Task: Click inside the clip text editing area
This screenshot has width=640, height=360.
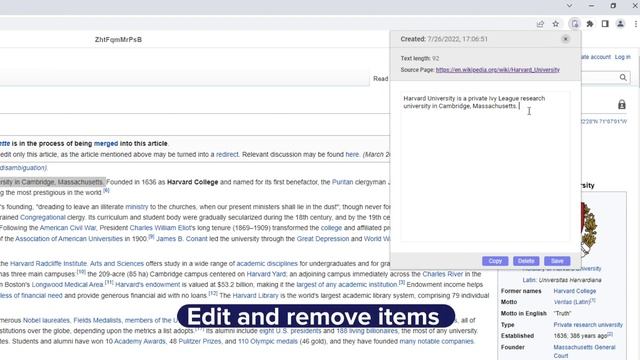Action: [485, 167]
